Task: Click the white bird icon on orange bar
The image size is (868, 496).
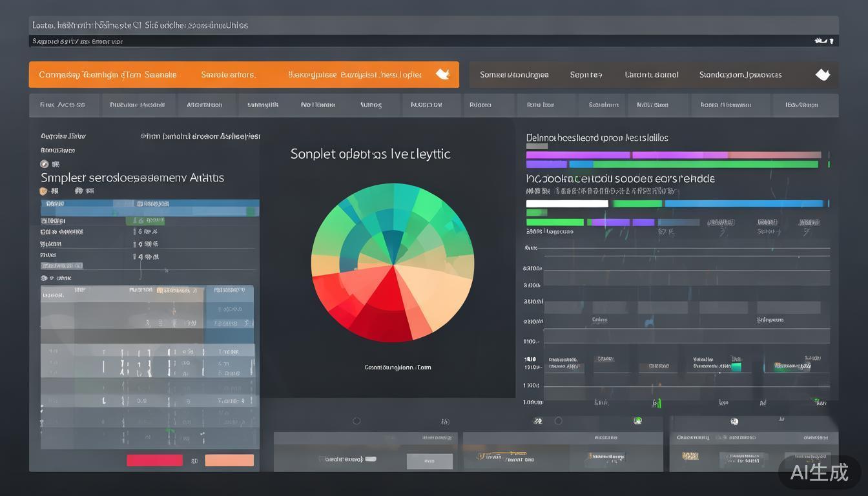Action: tap(442, 74)
